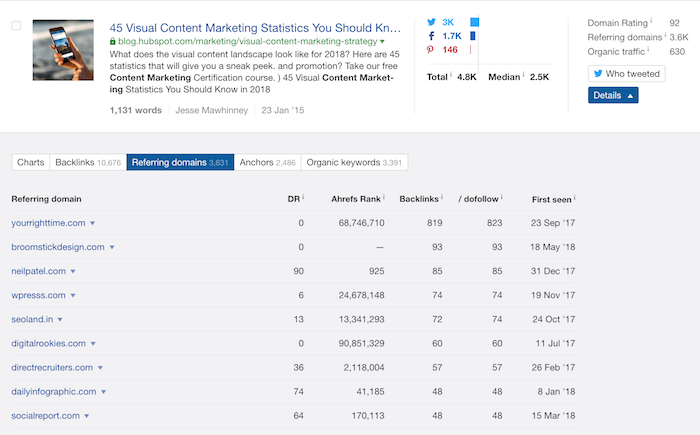Open the dailyinfographic.com domain link

point(54,392)
